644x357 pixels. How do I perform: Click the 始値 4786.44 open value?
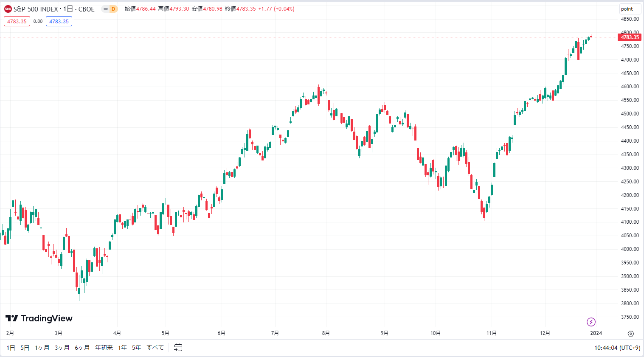pyautogui.click(x=140, y=9)
